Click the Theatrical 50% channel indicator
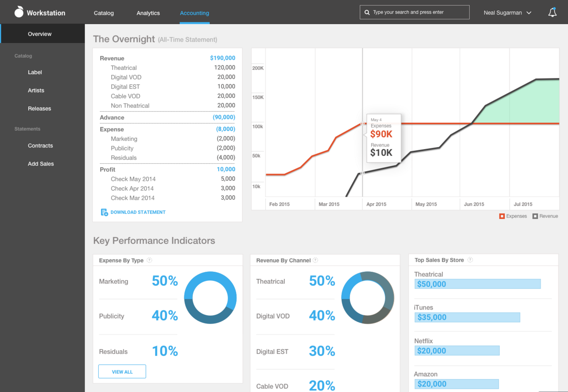Screen dimensions: 568x392 click(x=296, y=281)
